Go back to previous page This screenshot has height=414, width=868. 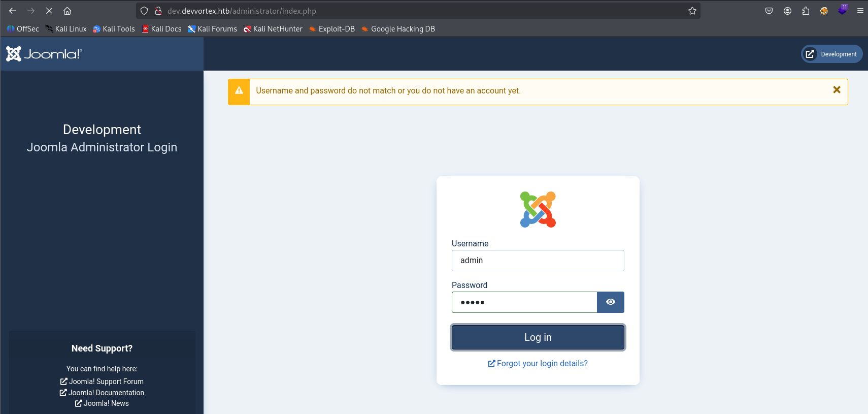point(13,11)
